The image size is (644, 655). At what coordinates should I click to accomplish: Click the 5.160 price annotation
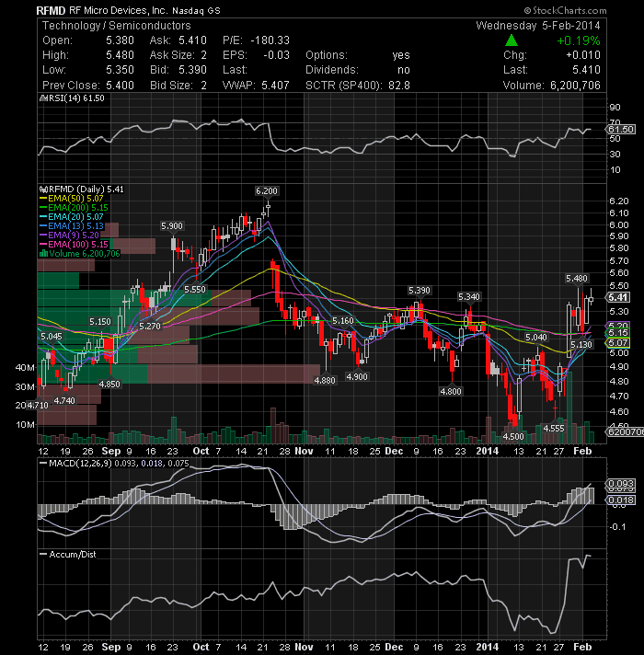click(343, 321)
